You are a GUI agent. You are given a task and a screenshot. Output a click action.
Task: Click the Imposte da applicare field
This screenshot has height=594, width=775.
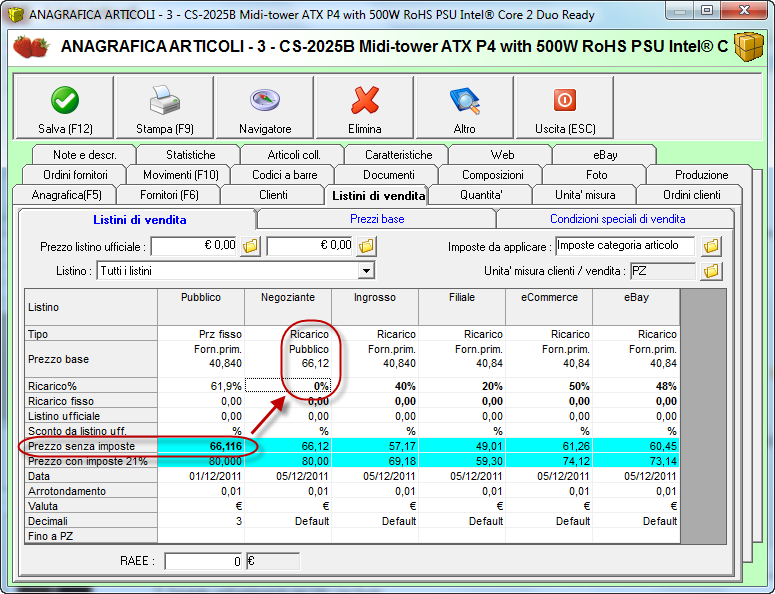pyautogui.click(x=625, y=246)
